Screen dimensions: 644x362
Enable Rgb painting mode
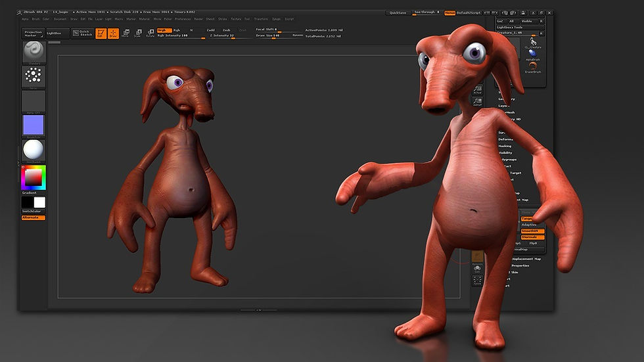177,30
